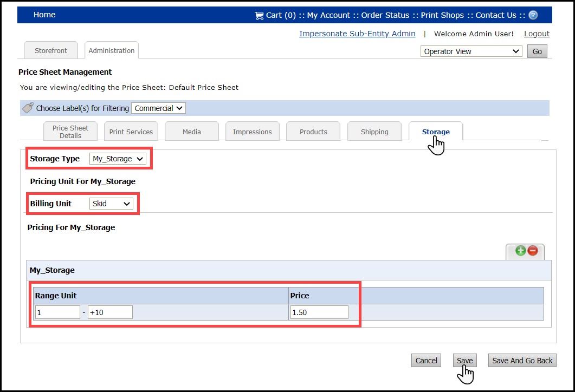This screenshot has width=575, height=392.
Task: Open the Commercial label filter dropdown
Action: point(158,108)
